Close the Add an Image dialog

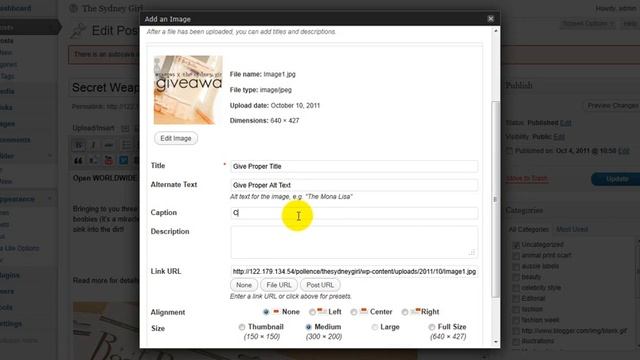pos(491,19)
